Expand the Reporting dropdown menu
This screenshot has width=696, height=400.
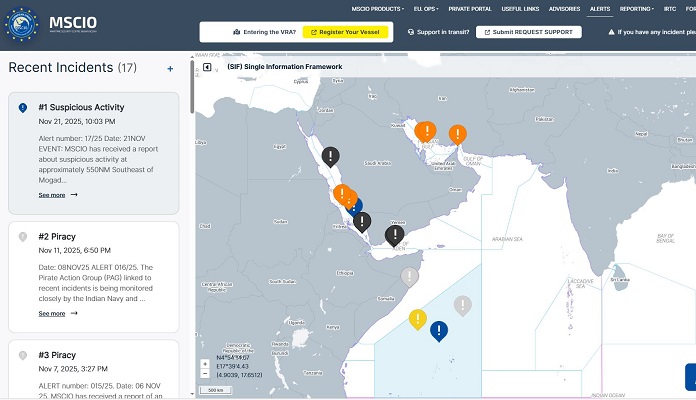(635, 8)
